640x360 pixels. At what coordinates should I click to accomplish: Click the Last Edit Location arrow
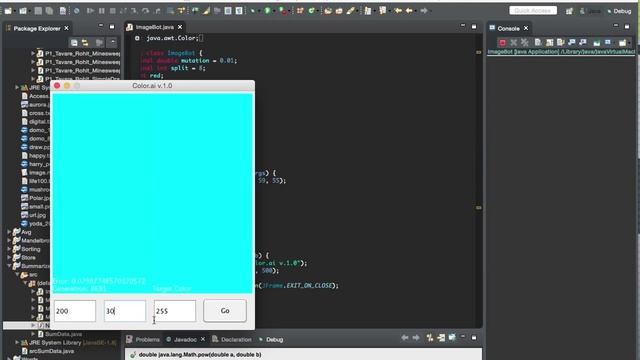(398, 11)
